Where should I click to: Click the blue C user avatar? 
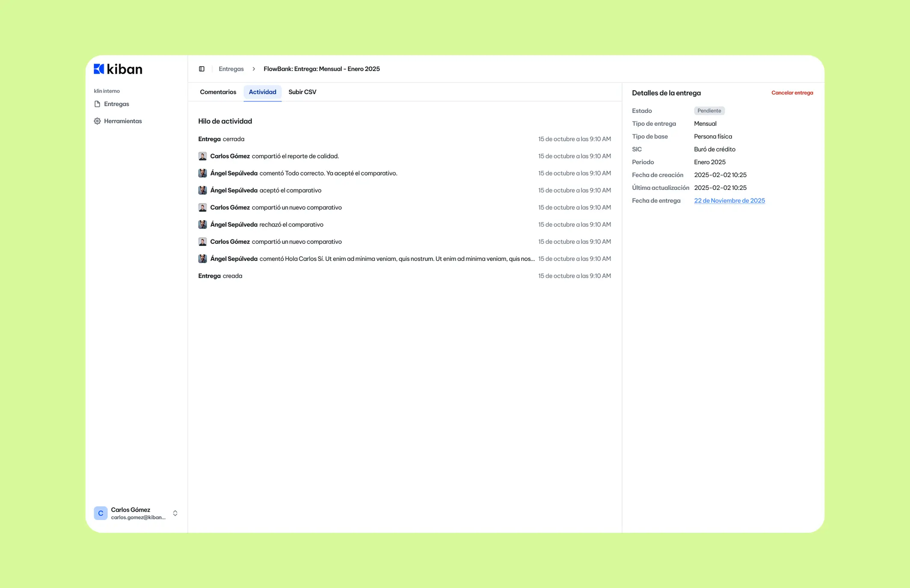tap(101, 513)
